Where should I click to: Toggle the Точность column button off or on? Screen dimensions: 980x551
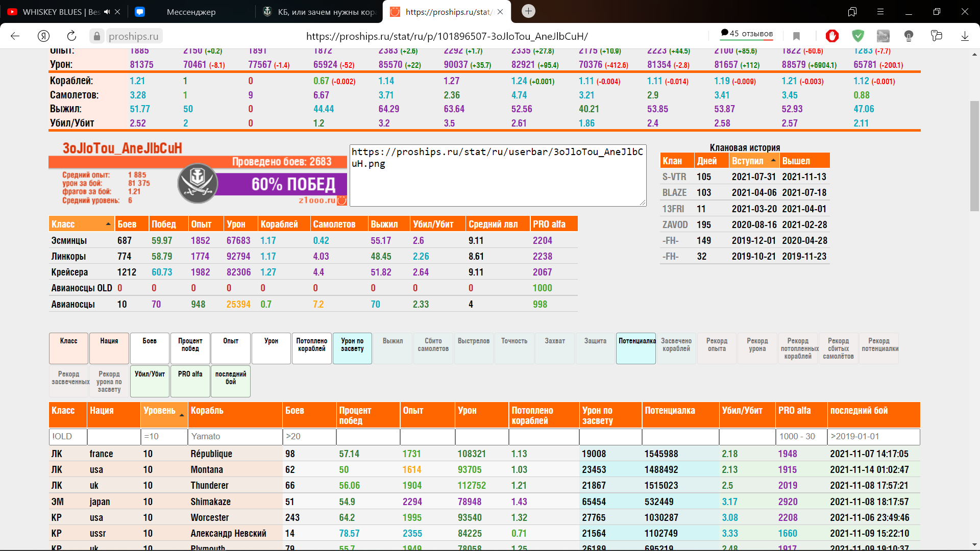pyautogui.click(x=514, y=348)
